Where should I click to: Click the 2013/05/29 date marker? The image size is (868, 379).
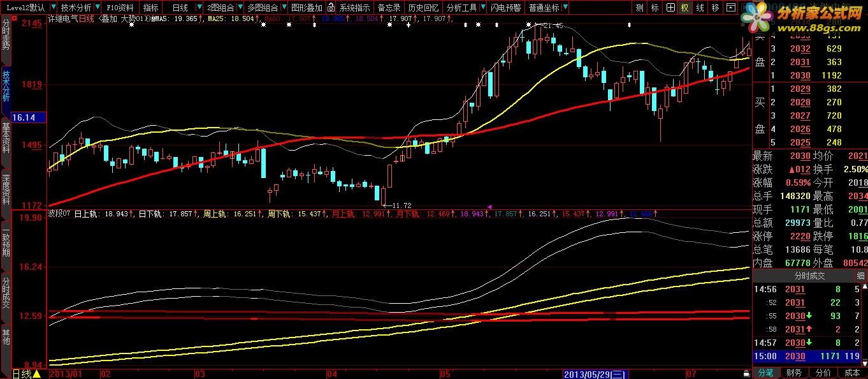coord(596,374)
